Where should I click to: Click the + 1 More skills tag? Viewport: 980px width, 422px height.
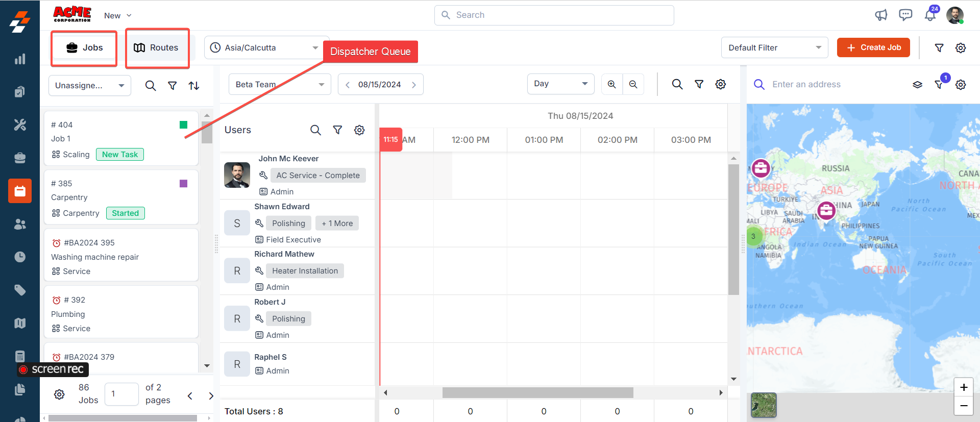point(337,224)
